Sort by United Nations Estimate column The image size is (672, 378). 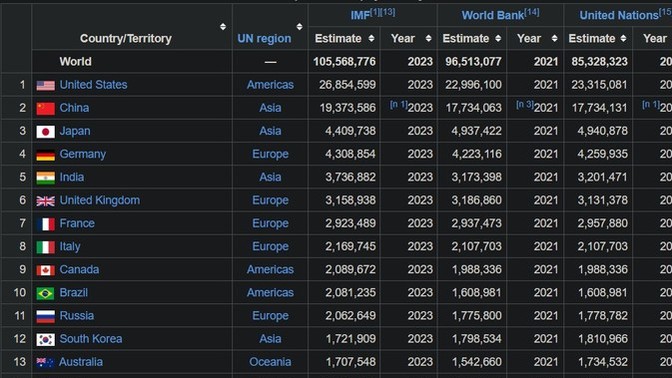click(623, 39)
